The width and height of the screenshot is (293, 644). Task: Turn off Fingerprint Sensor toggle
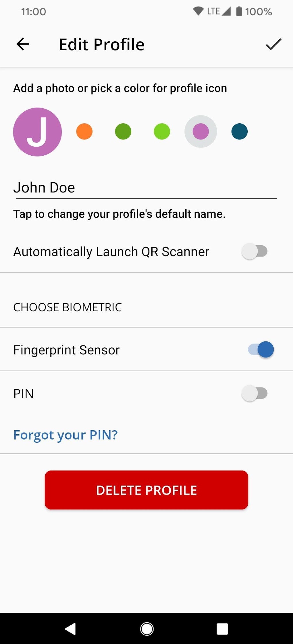(x=261, y=349)
